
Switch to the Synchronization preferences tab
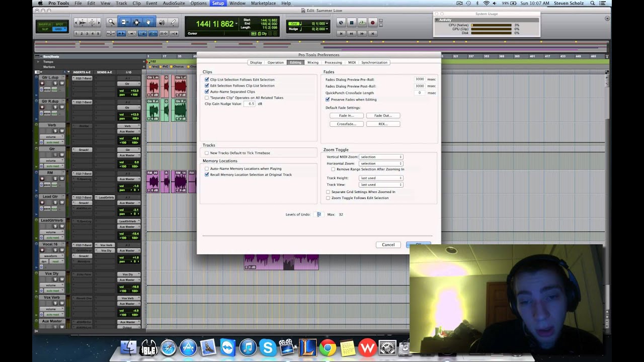[x=374, y=62]
